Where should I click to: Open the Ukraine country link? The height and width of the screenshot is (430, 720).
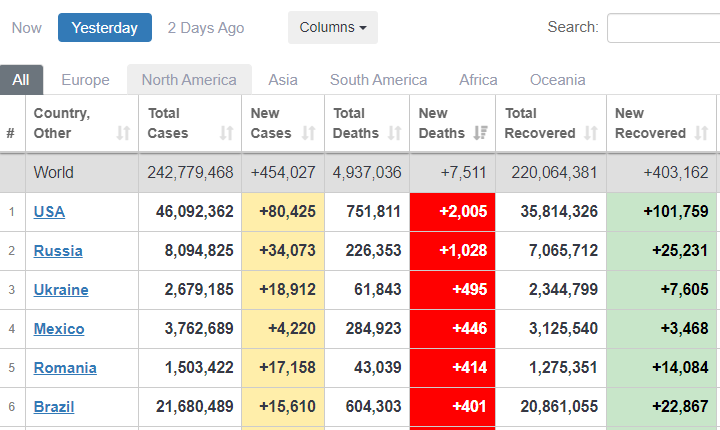click(x=61, y=290)
